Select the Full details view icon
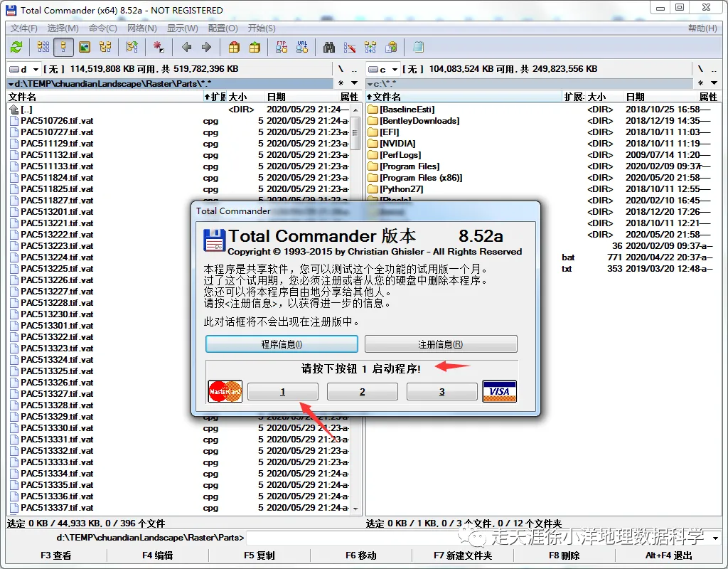728x569 pixels. [x=63, y=47]
